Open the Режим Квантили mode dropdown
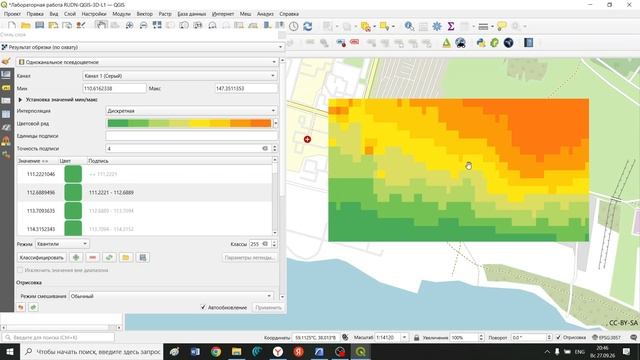 click(62, 244)
